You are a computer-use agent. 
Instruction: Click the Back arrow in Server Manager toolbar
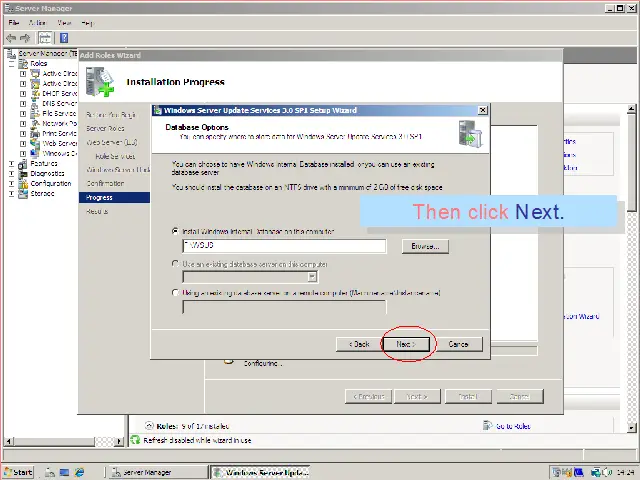tap(11, 38)
